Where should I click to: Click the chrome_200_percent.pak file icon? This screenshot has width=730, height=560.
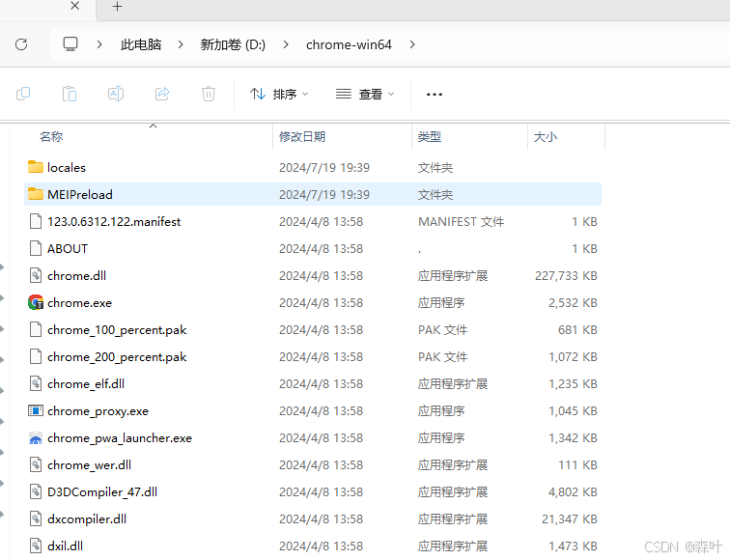(x=36, y=356)
